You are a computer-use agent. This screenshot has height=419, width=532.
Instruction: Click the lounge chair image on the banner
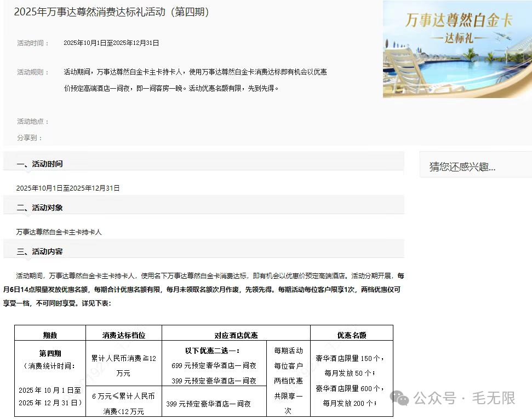(x=406, y=72)
